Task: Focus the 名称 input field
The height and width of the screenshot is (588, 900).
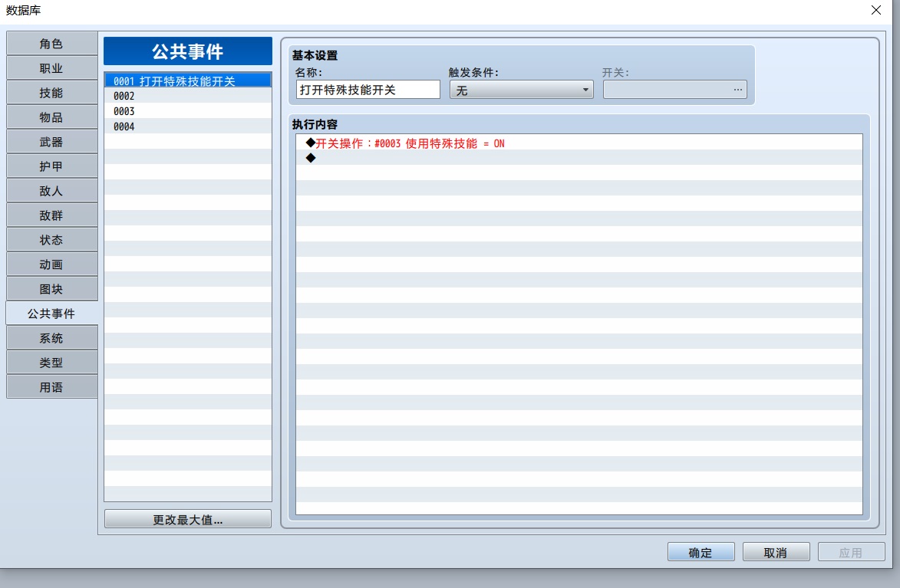Action: [x=368, y=90]
